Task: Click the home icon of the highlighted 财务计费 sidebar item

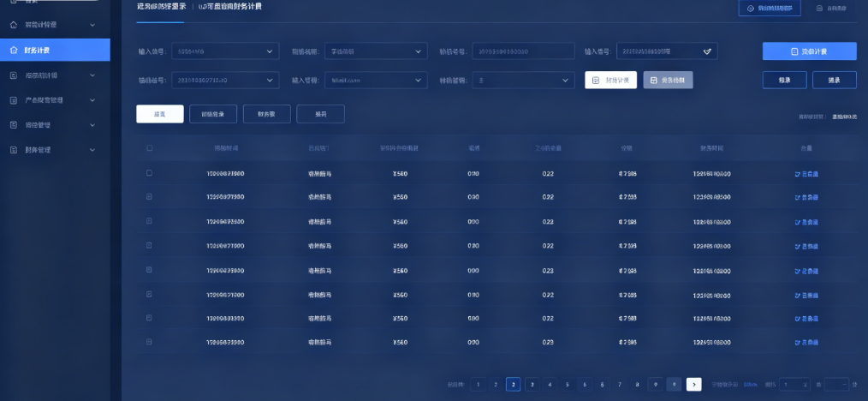Action: [14, 51]
